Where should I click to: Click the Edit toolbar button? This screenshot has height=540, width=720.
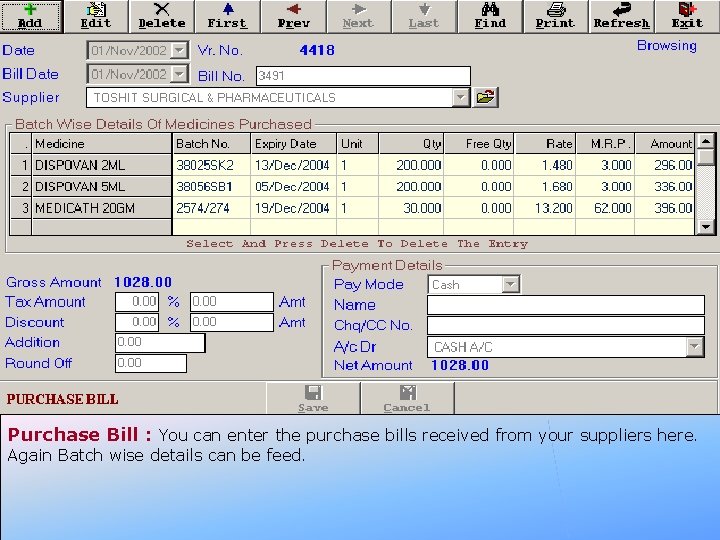pyautogui.click(x=96, y=17)
